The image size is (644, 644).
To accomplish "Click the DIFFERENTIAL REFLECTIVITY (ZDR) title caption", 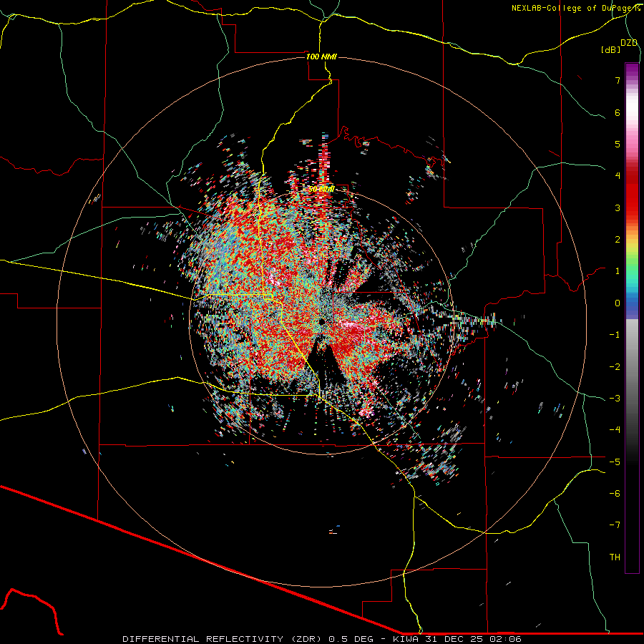I will coord(223,639).
